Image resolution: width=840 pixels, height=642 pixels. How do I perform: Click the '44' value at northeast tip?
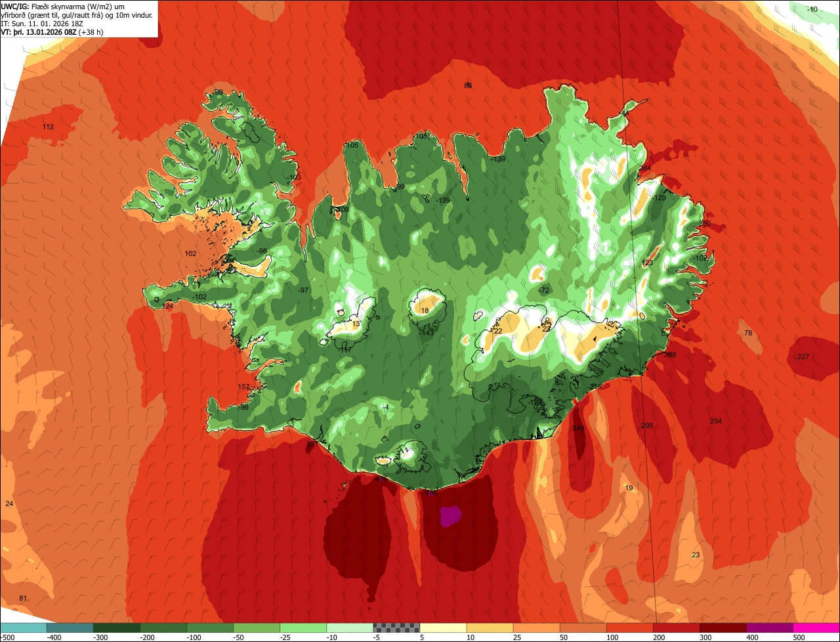625,114
